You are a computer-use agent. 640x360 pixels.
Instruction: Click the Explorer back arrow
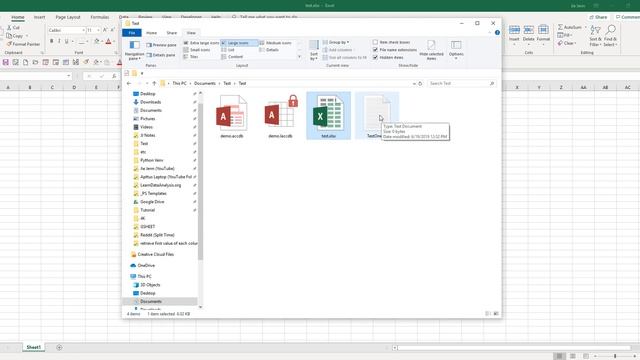click(129, 83)
